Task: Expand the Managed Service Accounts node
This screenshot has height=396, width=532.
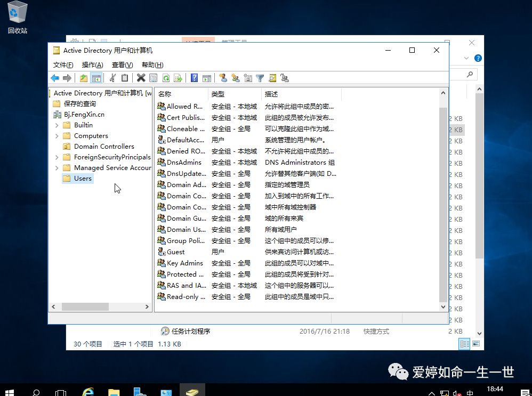Action: point(57,168)
